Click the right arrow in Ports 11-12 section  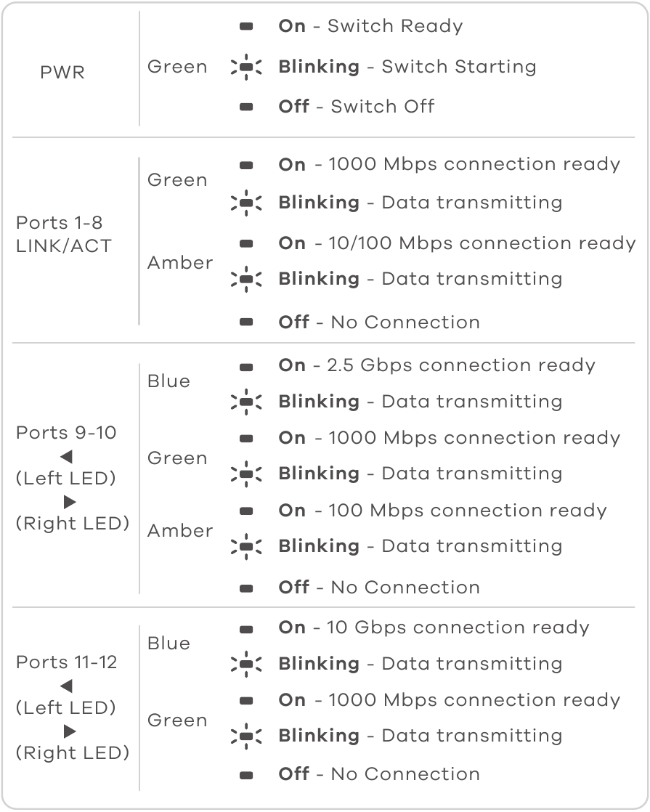[x=70, y=730]
